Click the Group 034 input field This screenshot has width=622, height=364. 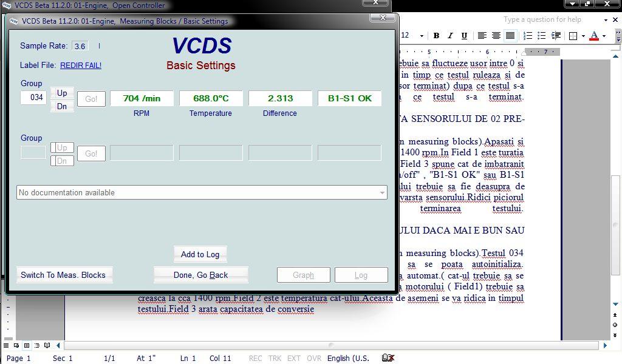[33, 98]
